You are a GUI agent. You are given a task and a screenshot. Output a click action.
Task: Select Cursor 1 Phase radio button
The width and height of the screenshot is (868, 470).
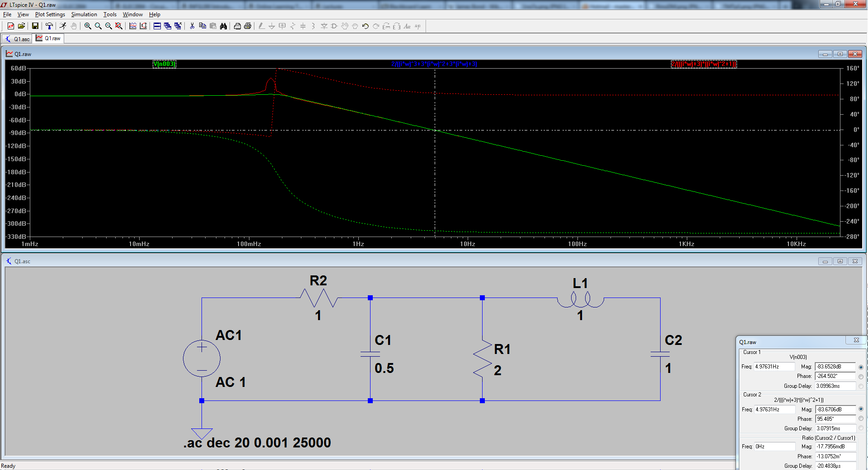point(861,377)
